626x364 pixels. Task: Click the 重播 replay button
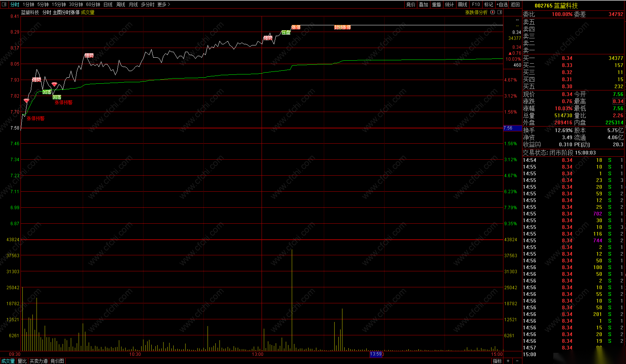436,4
